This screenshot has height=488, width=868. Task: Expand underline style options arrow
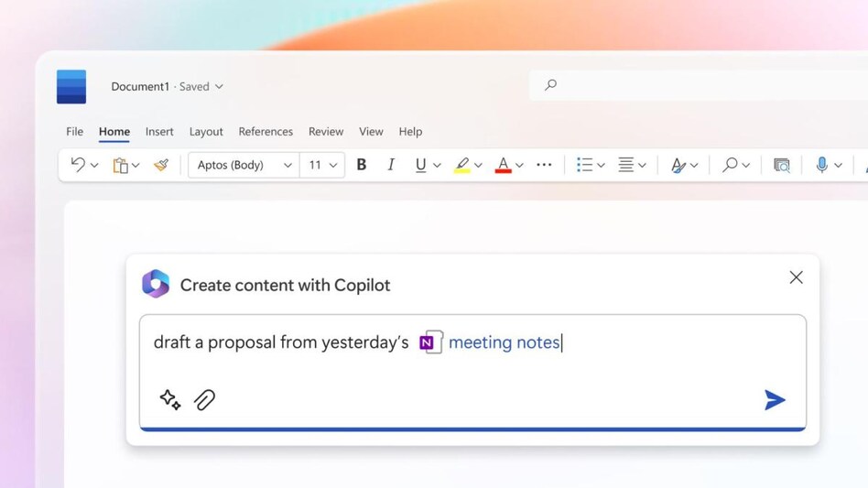click(x=437, y=165)
